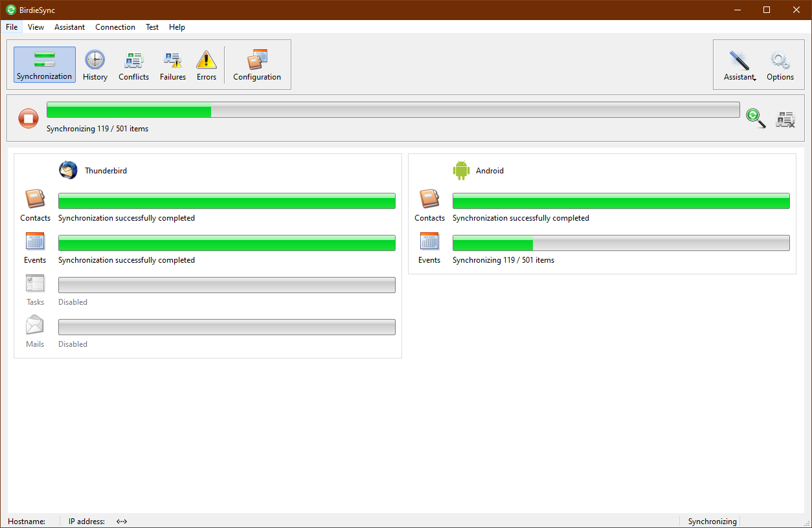Open the Failures view
The width and height of the screenshot is (812, 528).
[173, 65]
